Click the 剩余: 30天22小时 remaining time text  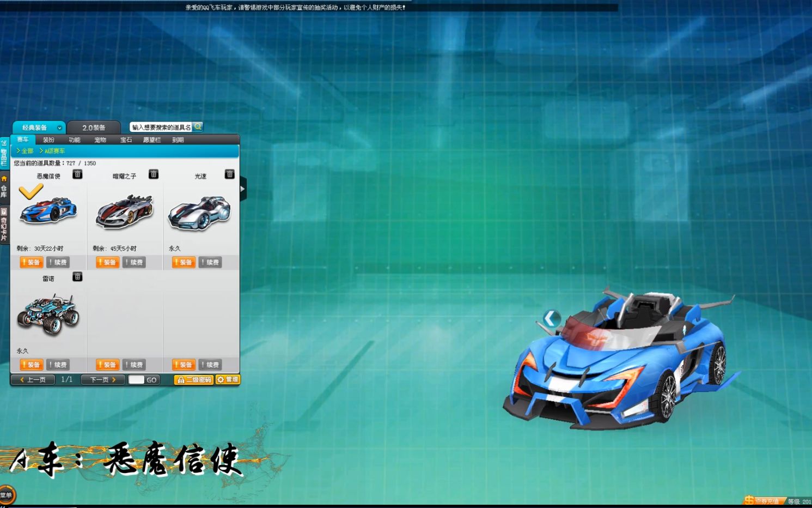pyautogui.click(x=40, y=249)
